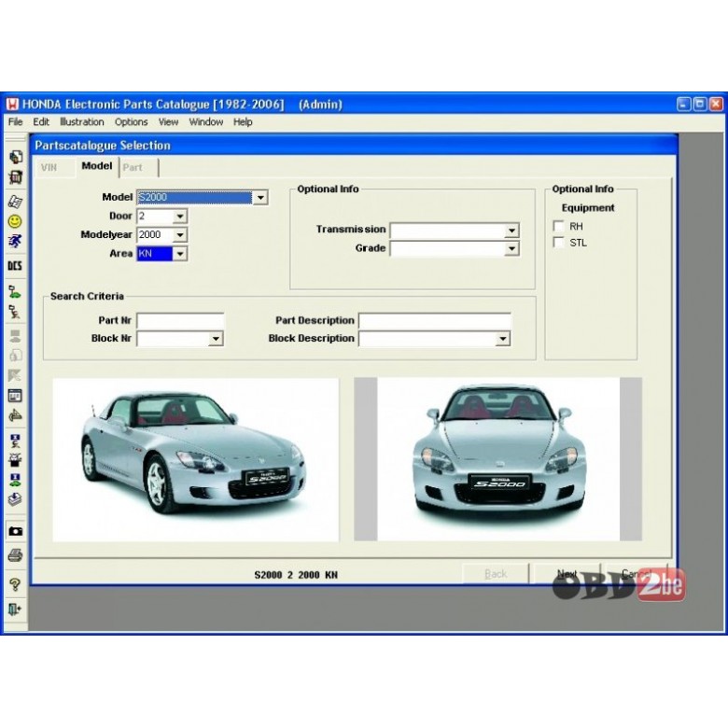The width and height of the screenshot is (728, 728).
Task: Click the parts cart icon, second in sidebar
Action: click(15, 177)
